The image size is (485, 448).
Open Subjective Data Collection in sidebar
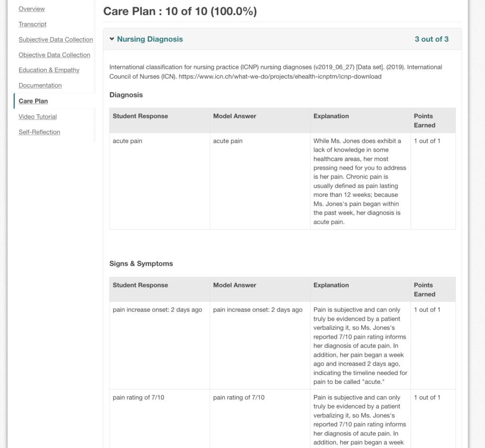[56, 40]
